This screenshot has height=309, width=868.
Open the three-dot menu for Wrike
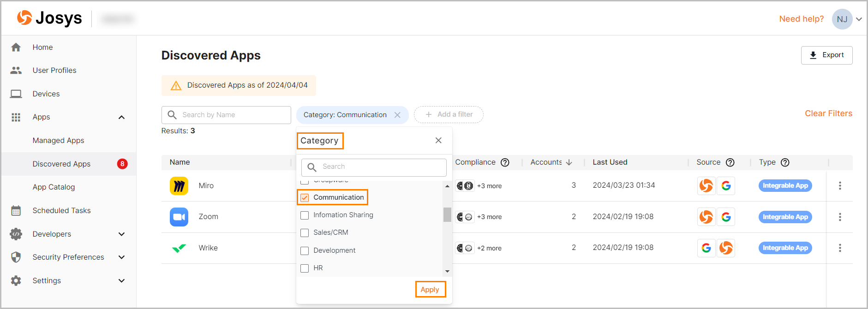840,248
